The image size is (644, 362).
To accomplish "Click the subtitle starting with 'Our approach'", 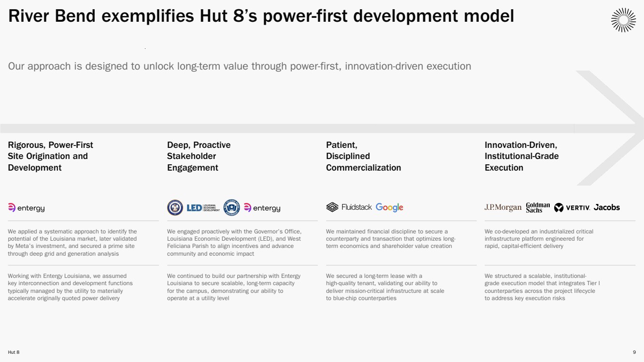I will pyautogui.click(x=239, y=66).
